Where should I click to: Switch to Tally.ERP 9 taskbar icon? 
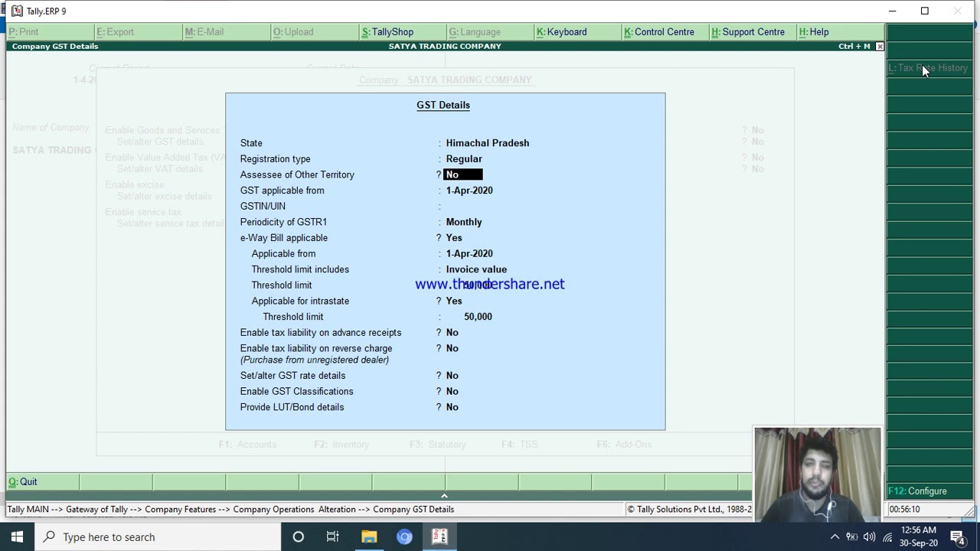(x=439, y=537)
